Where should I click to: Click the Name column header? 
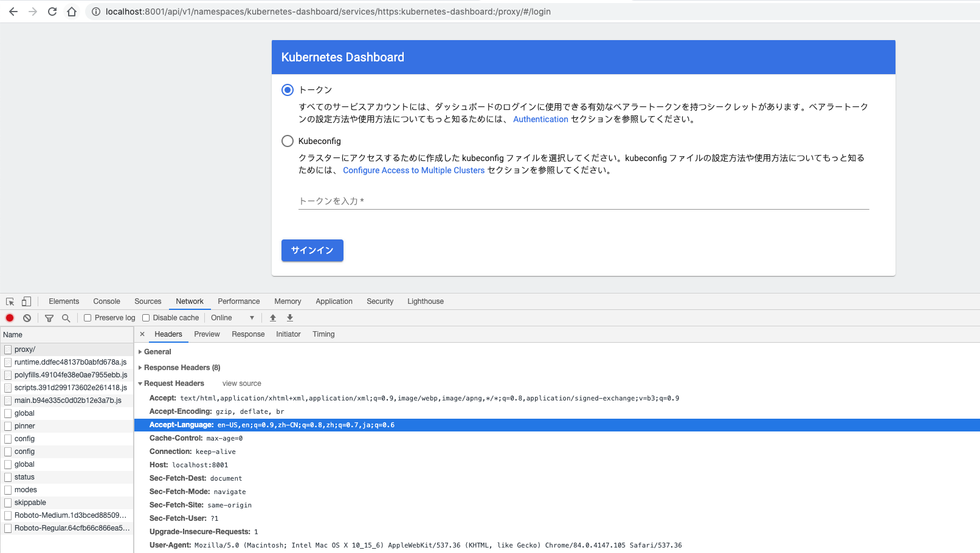click(x=67, y=335)
